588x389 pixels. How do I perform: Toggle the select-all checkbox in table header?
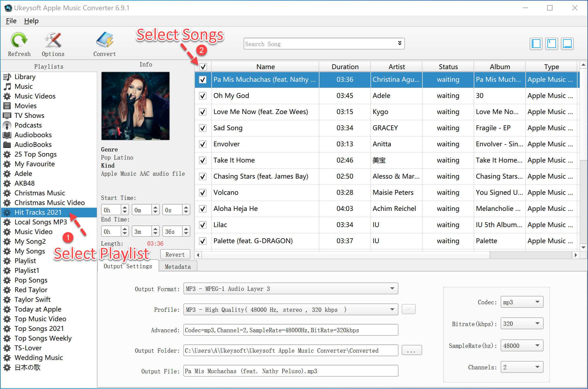pyautogui.click(x=203, y=66)
